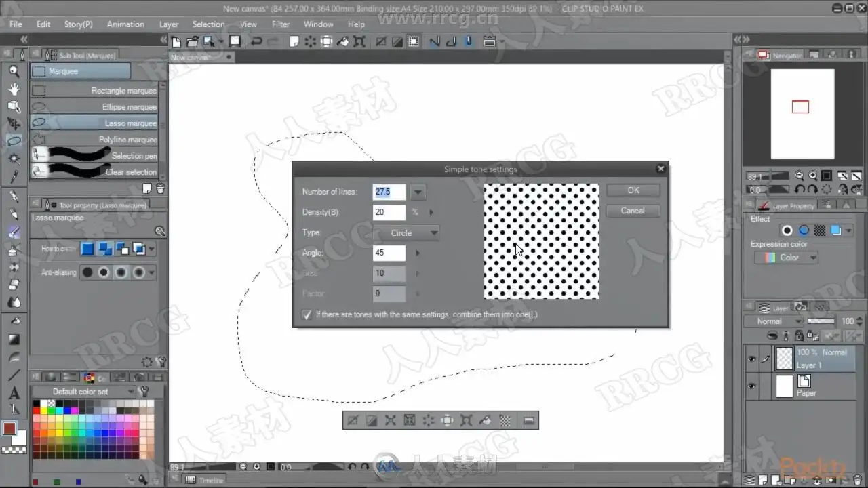The image size is (868, 488).
Task: Click the layer opacity slider
Action: (x=822, y=321)
